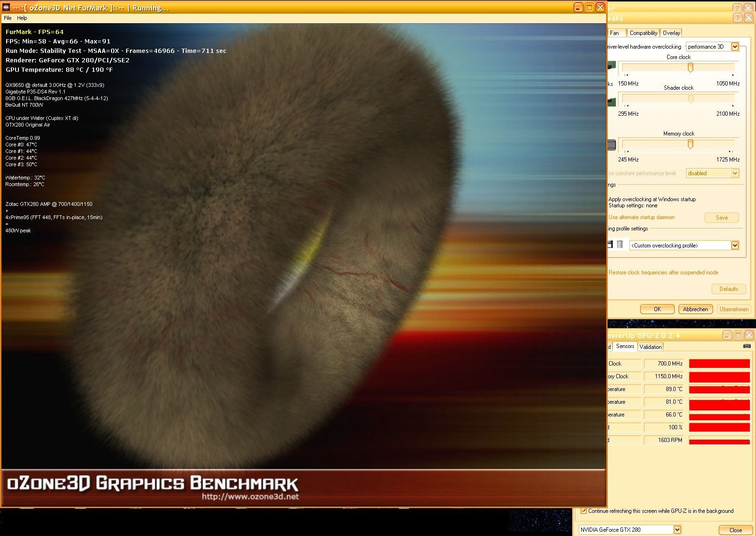Click the 'Watertemp.: 32°C' line
The image size is (756, 536).
26,178
